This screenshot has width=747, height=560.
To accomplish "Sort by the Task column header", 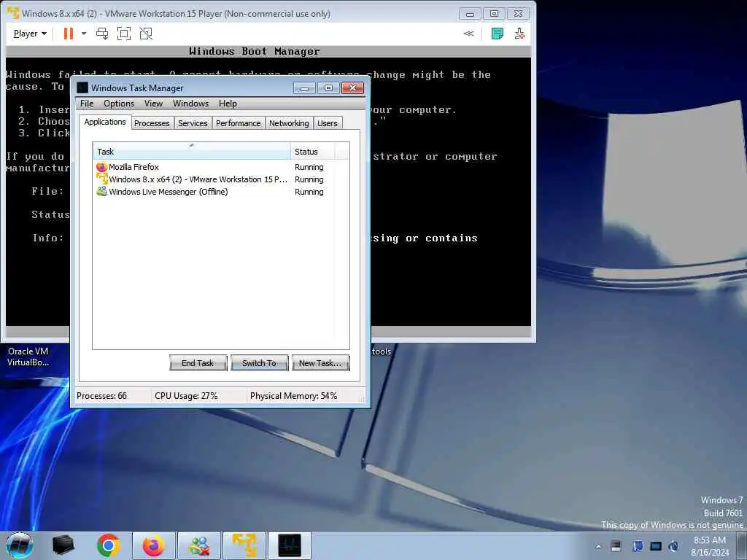I will [192, 152].
